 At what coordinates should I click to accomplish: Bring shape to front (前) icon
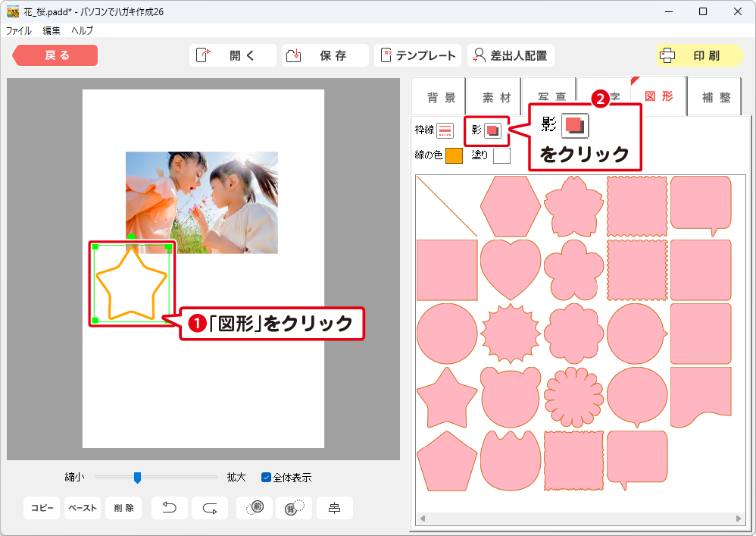pyautogui.click(x=255, y=508)
